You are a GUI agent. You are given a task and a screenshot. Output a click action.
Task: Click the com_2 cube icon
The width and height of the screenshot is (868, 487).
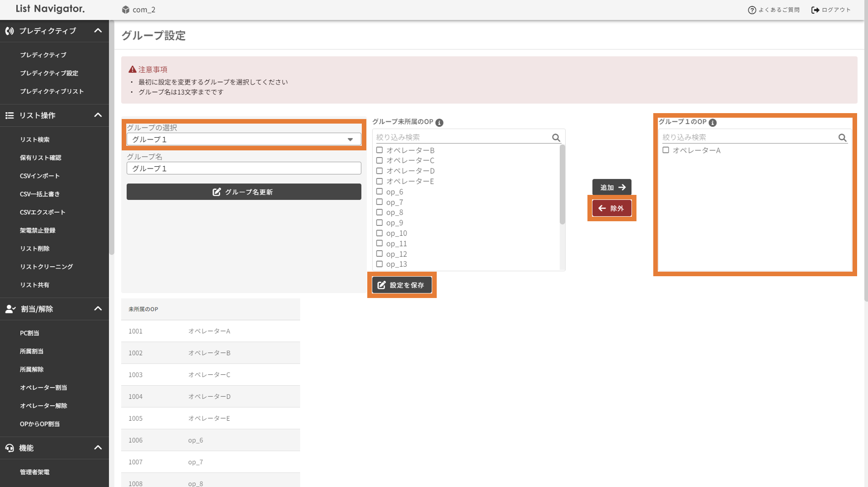pyautogui.click(x=126, y=10)
